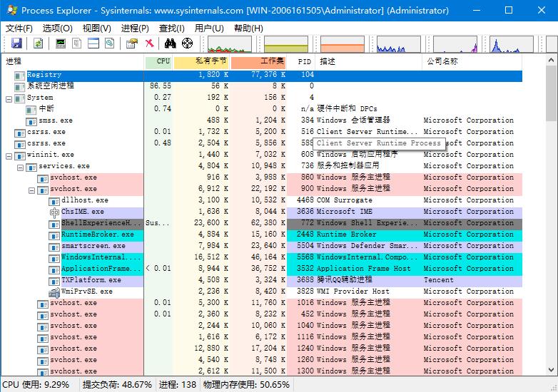The width and height of the screenshot is (558, 392).
Task: Click the DLL/handle view toolbar icon
Action: click(x=110, y=43)
